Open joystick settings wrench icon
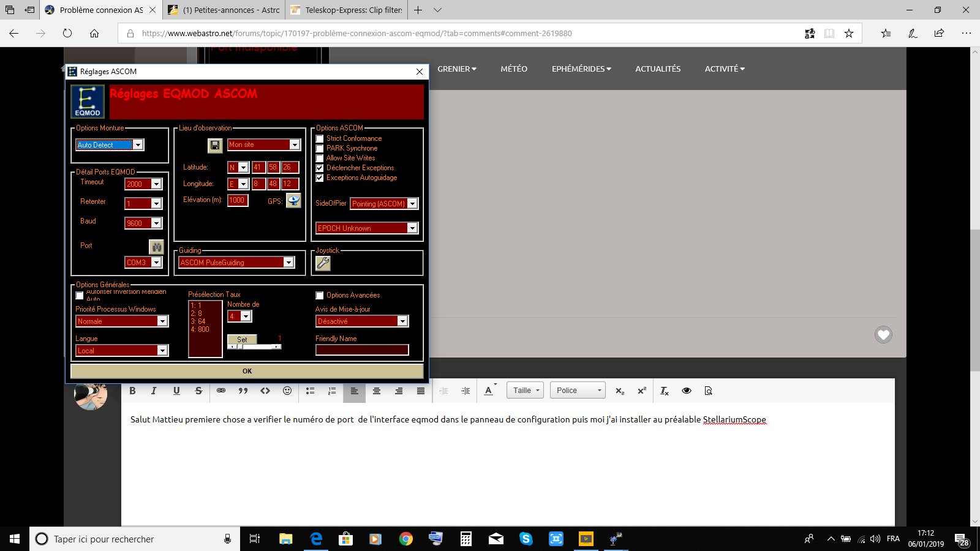 point(323,263)
